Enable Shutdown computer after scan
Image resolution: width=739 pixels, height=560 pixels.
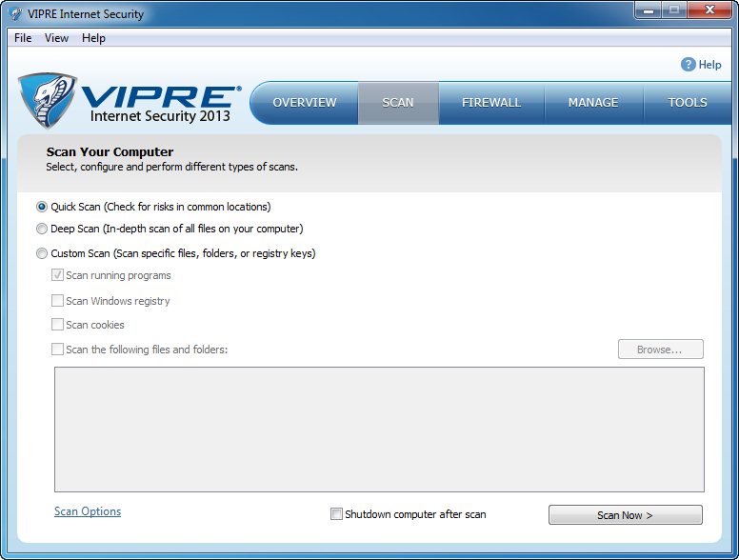336,513
